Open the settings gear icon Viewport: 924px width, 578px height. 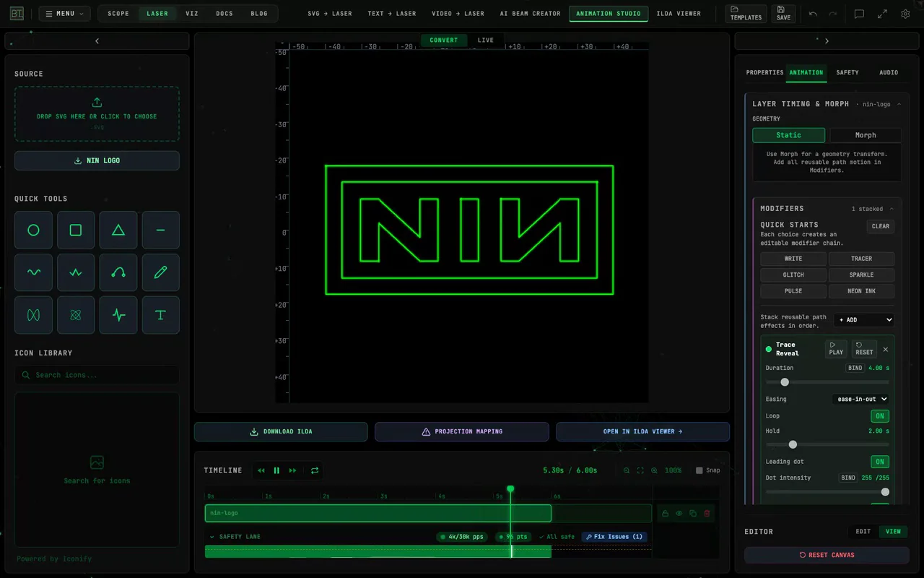905,14
